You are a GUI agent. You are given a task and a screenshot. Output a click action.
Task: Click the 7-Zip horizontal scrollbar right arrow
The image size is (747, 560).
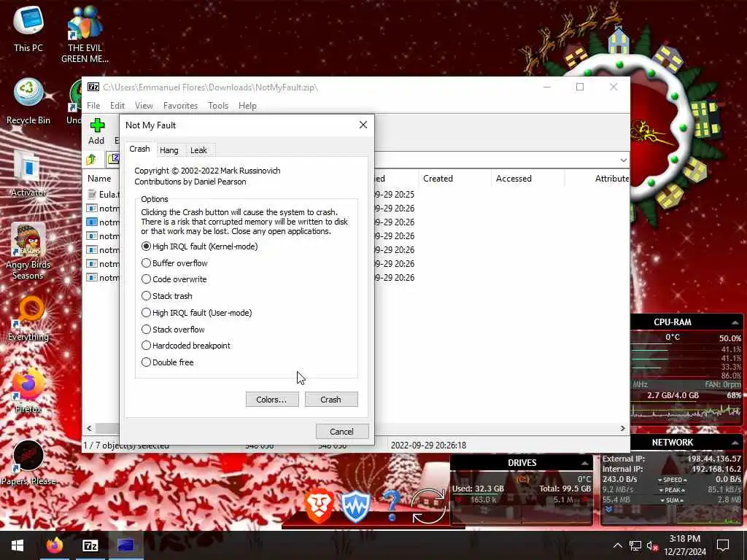(x=623, y=428)
